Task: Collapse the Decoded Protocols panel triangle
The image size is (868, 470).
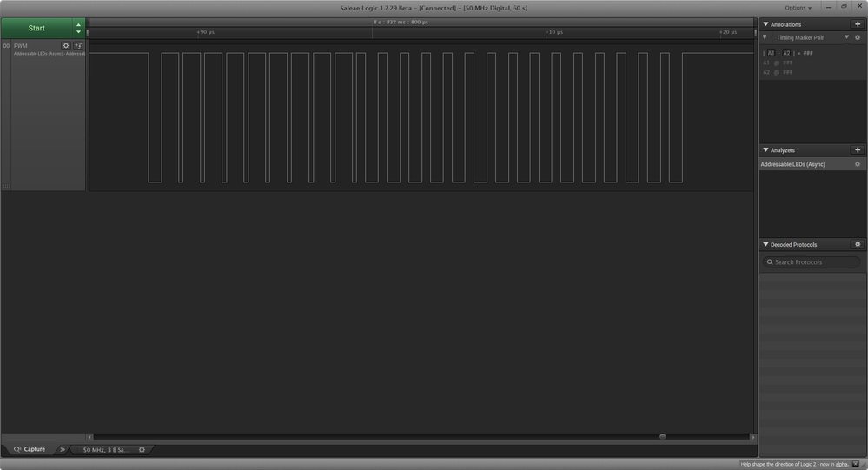Action: [765, 244]
